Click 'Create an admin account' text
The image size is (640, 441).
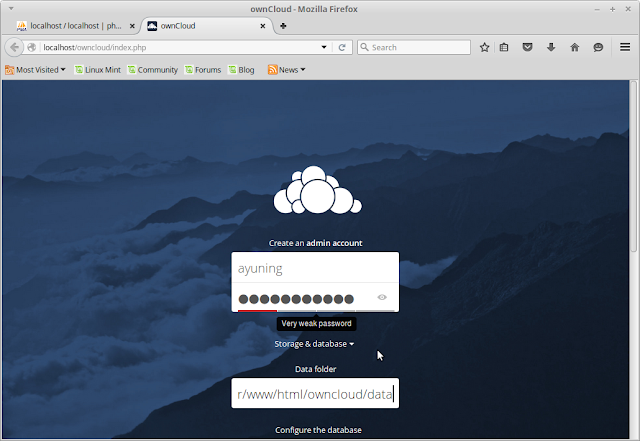pos(315,243)
